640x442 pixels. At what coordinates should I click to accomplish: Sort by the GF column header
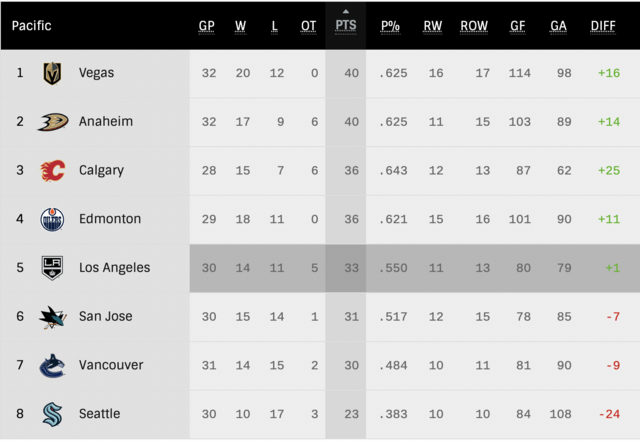pyautogui.click(x=518, y=26)
